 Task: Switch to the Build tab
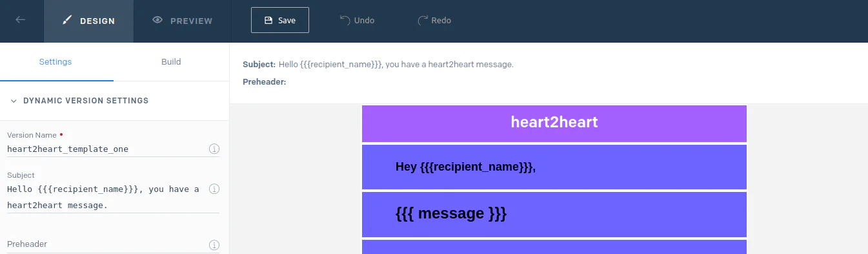pyautogui.click(x=171, y=62)
